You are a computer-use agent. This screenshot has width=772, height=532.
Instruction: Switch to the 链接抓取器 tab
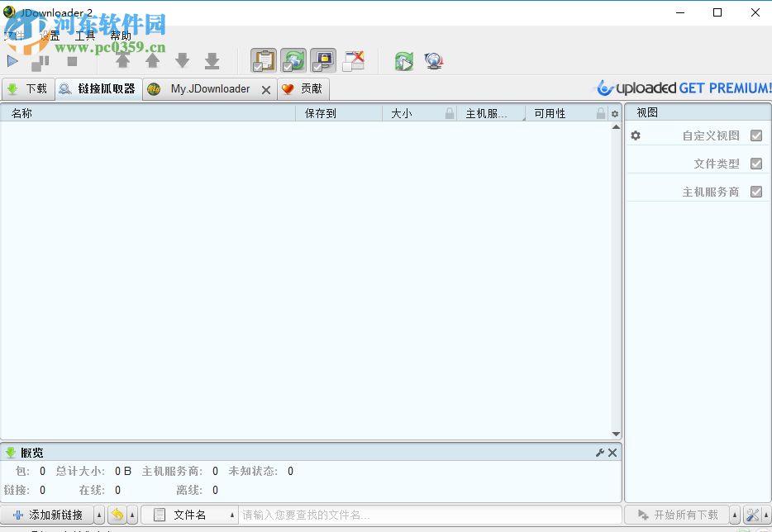(98, 88)
